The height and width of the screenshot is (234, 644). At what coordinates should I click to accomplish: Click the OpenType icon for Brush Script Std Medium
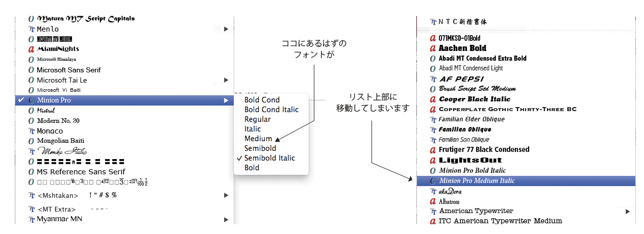[x=433, y=89]
